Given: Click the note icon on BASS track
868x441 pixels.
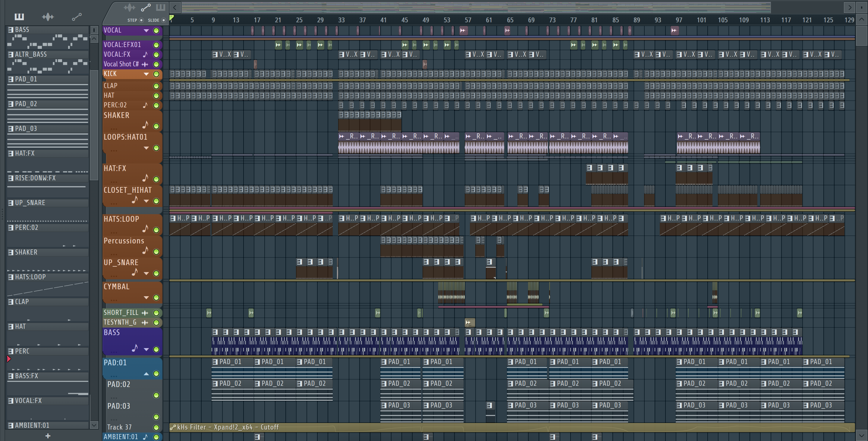Looking at the screenshot, I should coord(135,348).
